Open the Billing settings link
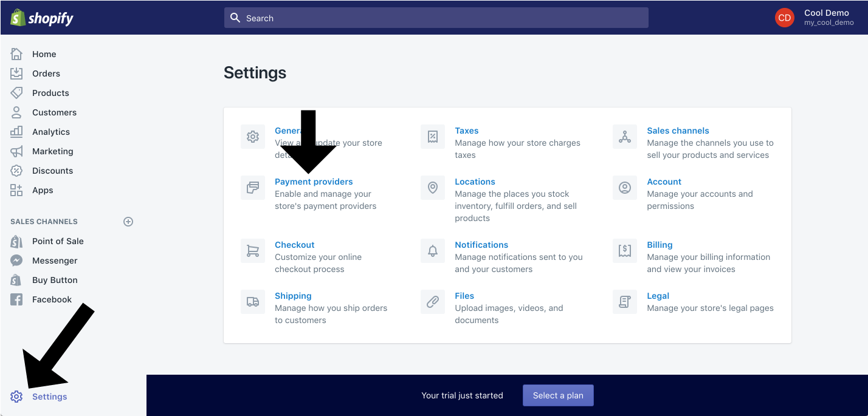Image resolution: width=868 pixels, height=416 pixels. (660, 245)
